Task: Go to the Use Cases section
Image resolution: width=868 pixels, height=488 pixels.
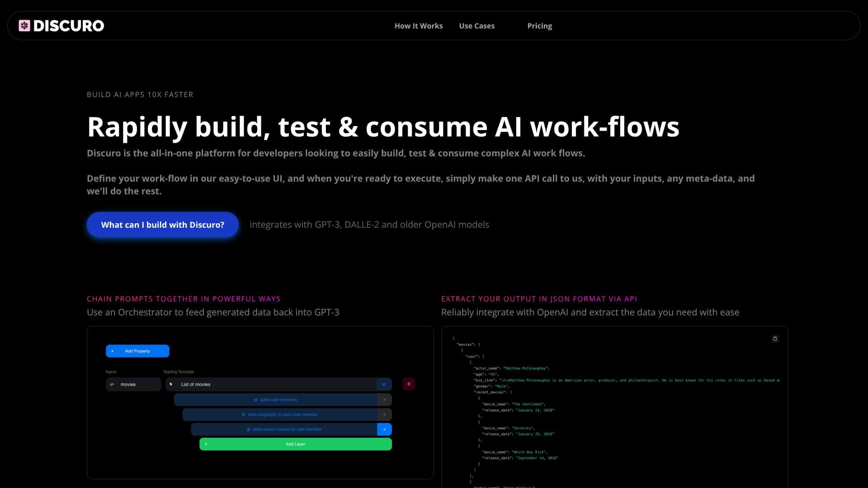Action: [477, 26]
